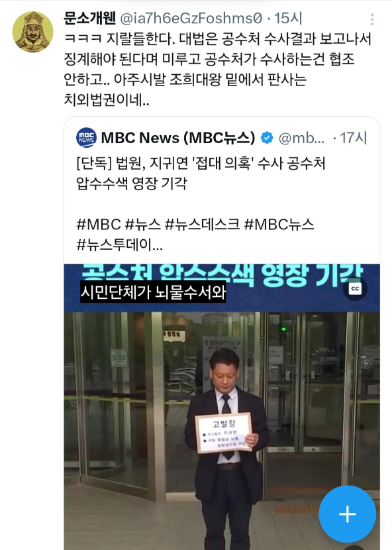The width and height of the screenshot is (392, 550).
Task: Open the #MBC뉴스 hashtag
Action: 279,225
